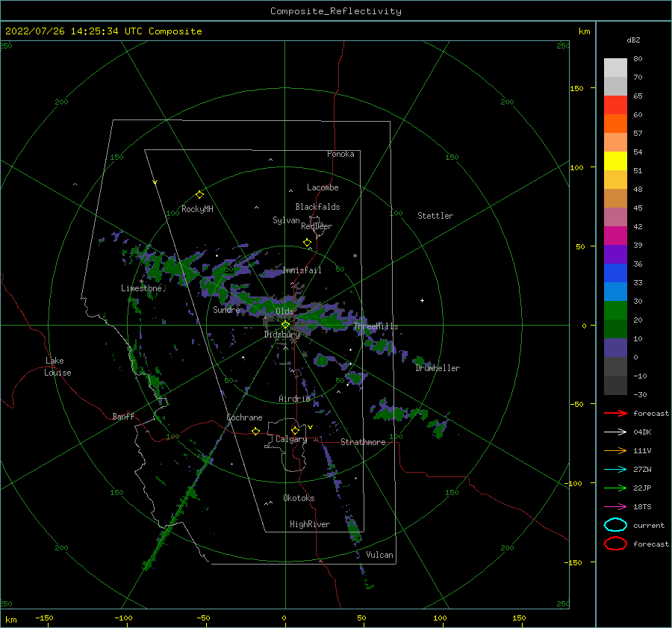The image size is (672, 628).
Task: Select the purple swatch between 39 and 36
Action: [x=615, y=254]
